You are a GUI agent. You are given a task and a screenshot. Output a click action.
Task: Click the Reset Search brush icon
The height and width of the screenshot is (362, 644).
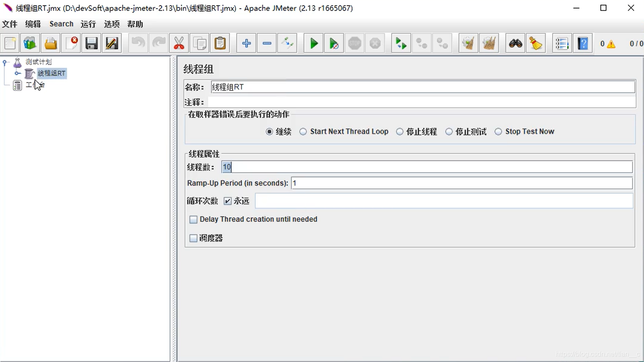pyautogui.click(x=536, y=43)
